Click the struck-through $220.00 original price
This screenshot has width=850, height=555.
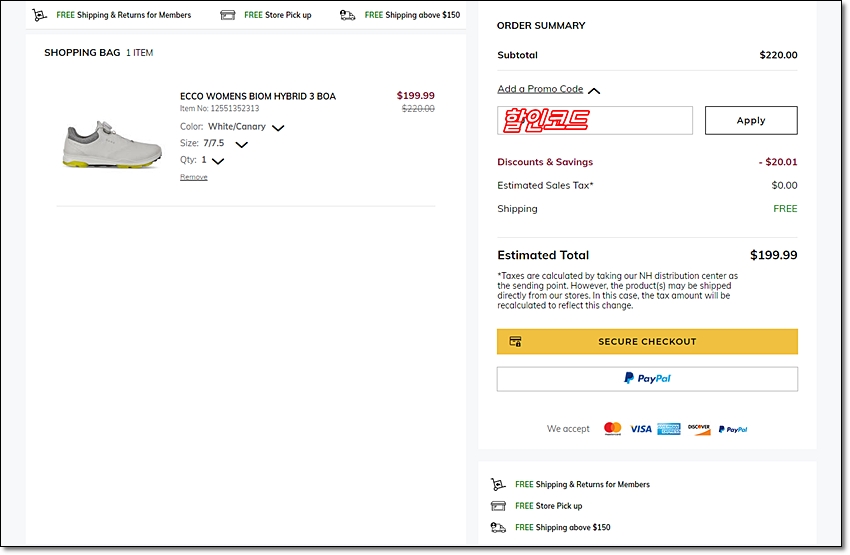pos(418,109)
